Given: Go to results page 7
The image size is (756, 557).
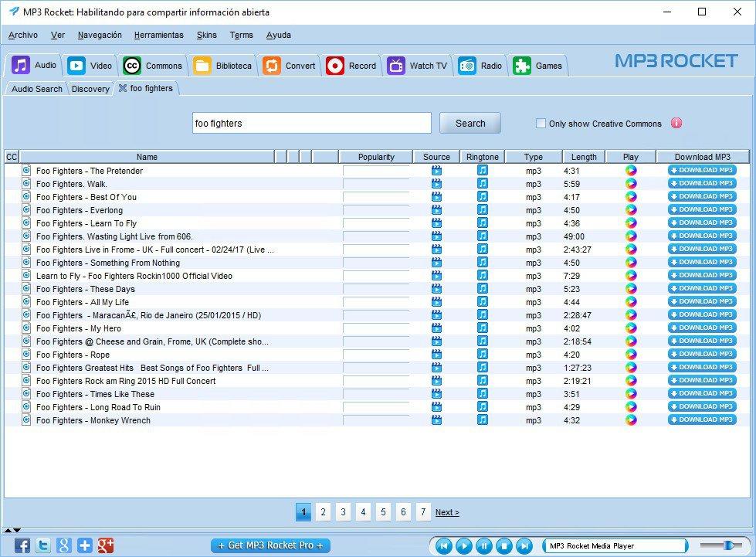Looking at the screenshot, I should 423,511.
